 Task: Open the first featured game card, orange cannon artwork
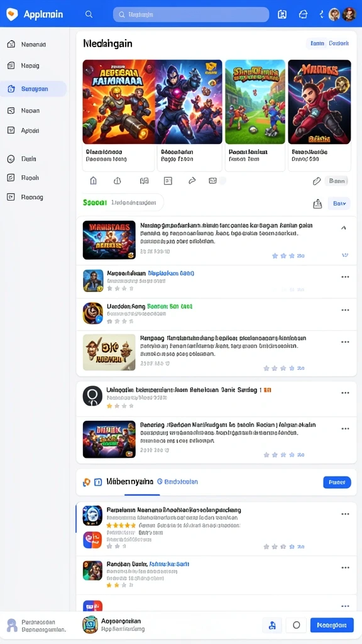point(119,102)
